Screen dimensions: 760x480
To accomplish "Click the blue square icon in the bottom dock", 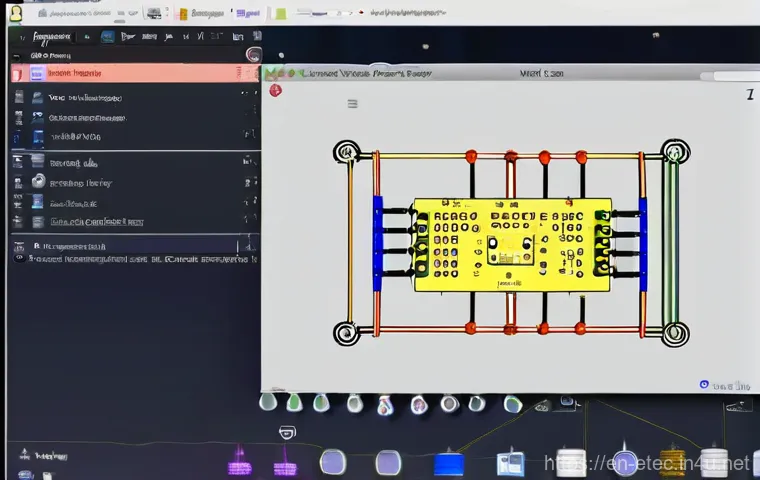I will [449, 463].
